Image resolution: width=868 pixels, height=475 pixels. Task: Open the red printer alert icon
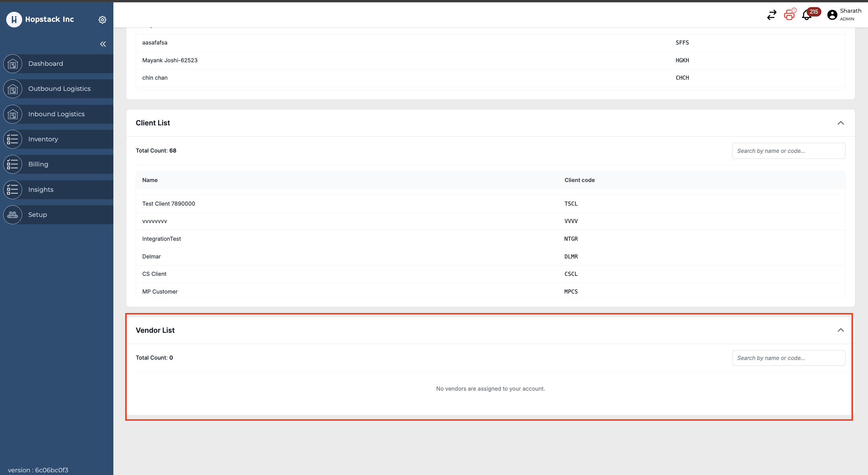click(789, 14)
